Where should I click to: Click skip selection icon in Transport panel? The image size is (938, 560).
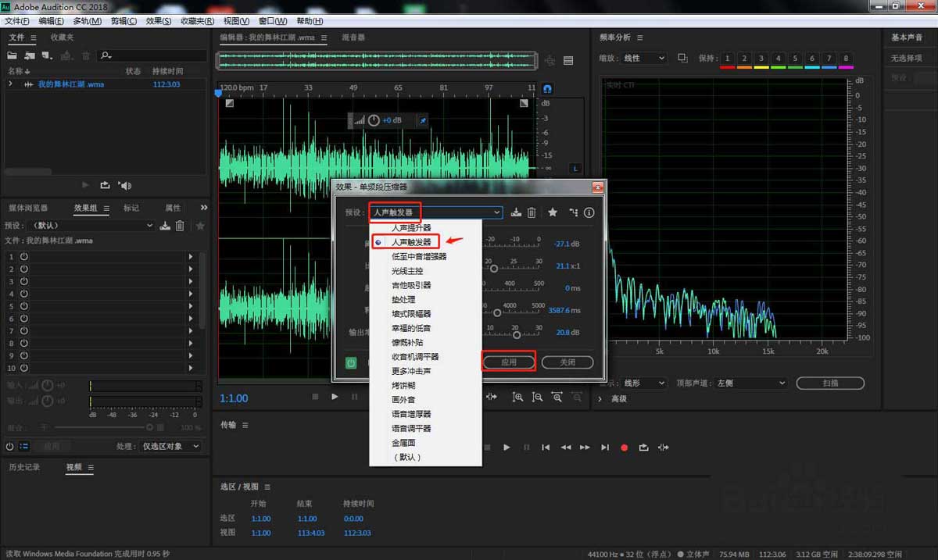pos(664,448)
